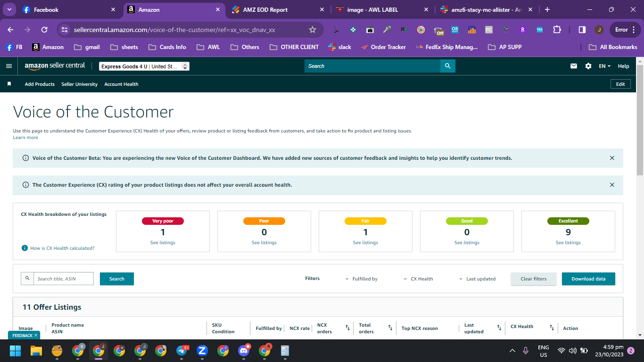Click the FBA extension icon

(x=540, y=30)
